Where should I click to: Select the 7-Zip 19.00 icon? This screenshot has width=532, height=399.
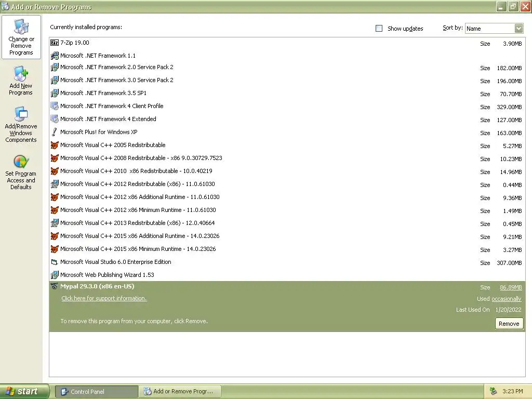pyautogui.click(x=54, y=43)
